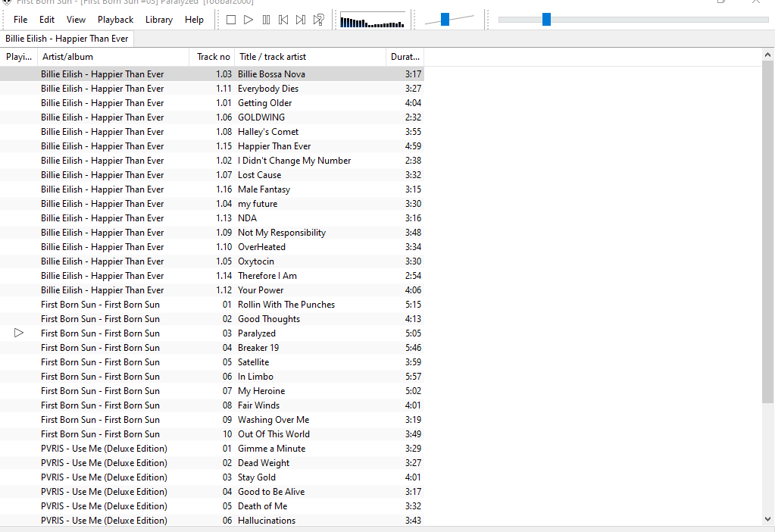Sort by Playing column header
775x532 pixels.
19,57
